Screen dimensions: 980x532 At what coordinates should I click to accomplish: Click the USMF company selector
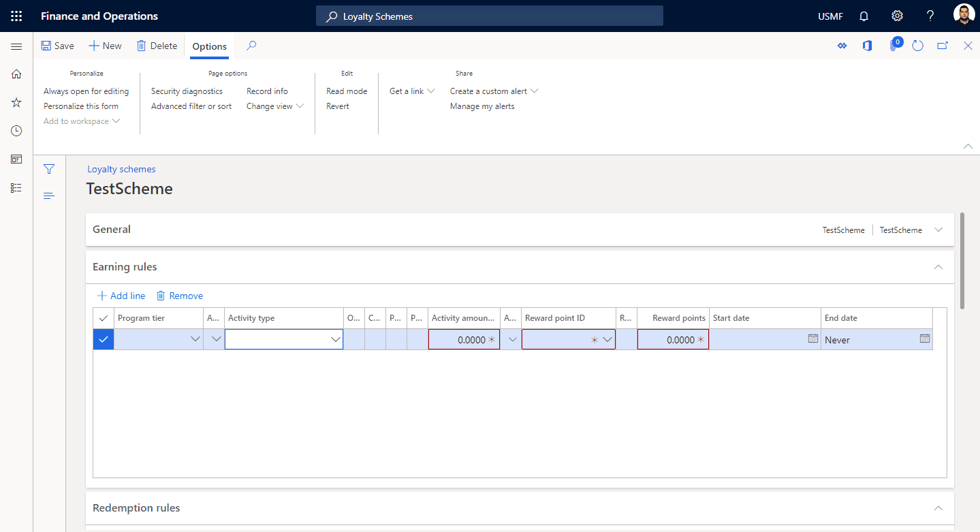[830, 16]
